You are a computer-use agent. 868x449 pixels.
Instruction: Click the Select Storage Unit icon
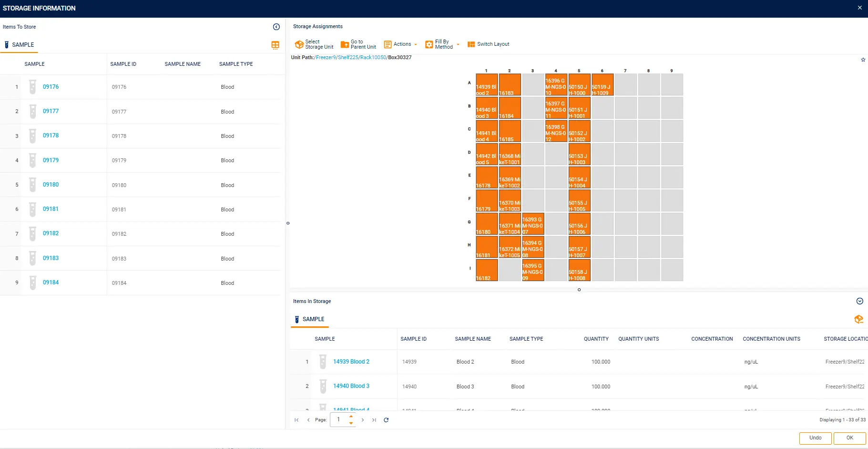(299, 44)
